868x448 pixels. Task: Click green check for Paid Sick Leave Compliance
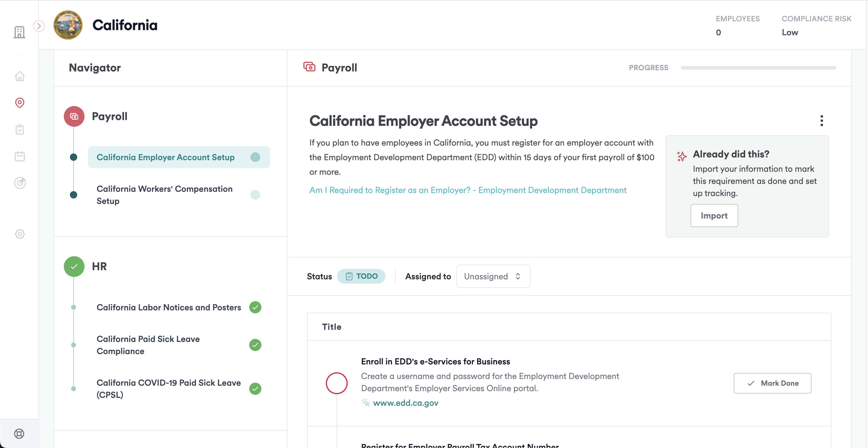255,345
